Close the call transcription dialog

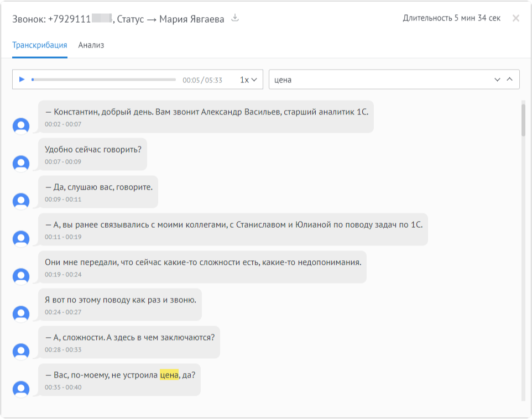click(516, 18)
